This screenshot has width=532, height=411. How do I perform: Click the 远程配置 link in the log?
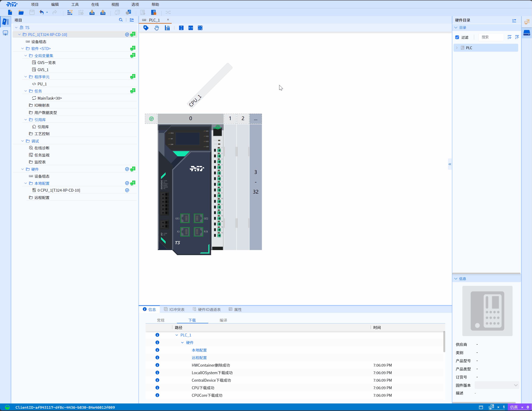point(199,358)
